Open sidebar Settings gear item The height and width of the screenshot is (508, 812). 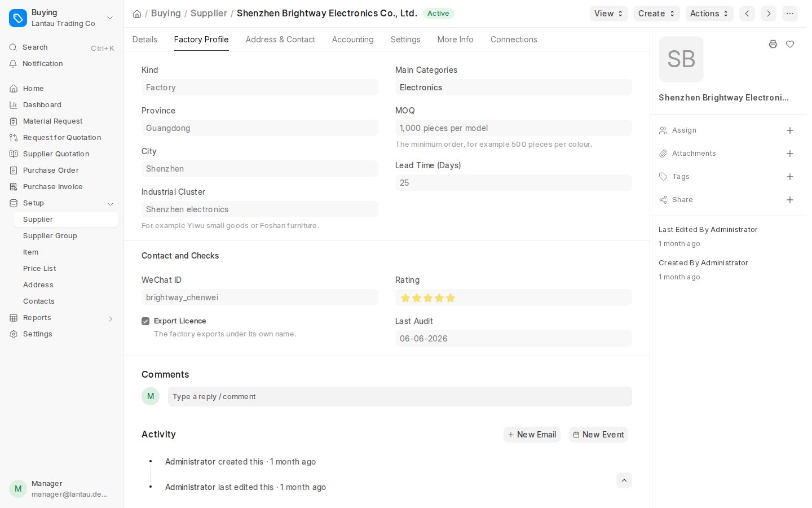pos(61,334)
